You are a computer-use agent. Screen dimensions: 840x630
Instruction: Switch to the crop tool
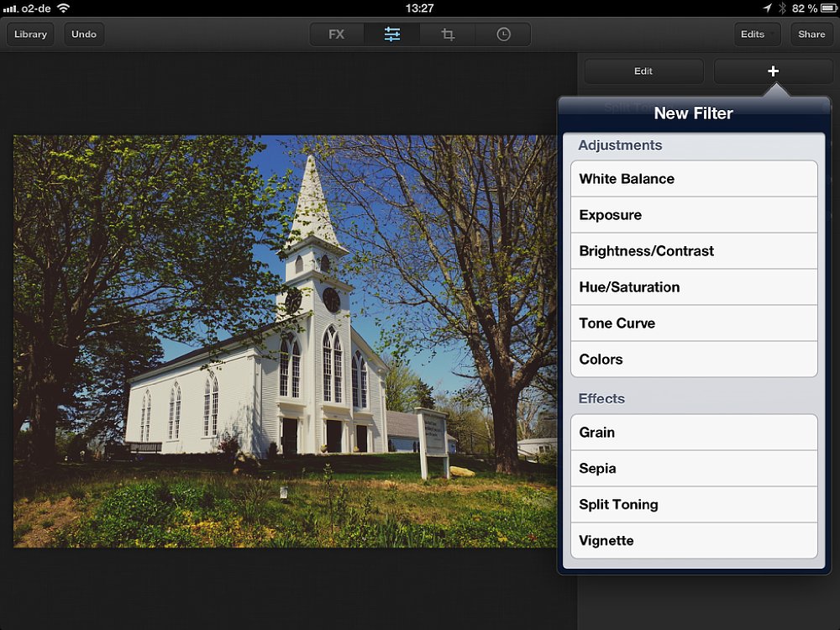[x=448, y=34]
